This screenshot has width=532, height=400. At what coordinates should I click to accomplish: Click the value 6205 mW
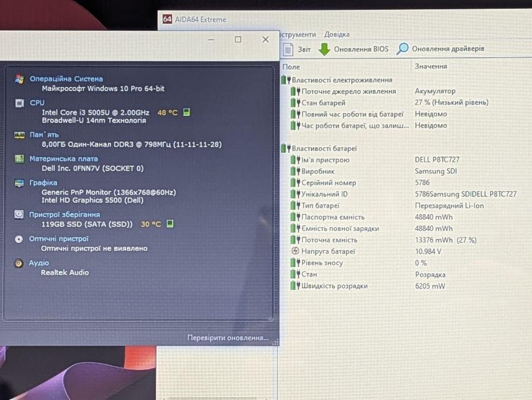click(x=430, y=286)
